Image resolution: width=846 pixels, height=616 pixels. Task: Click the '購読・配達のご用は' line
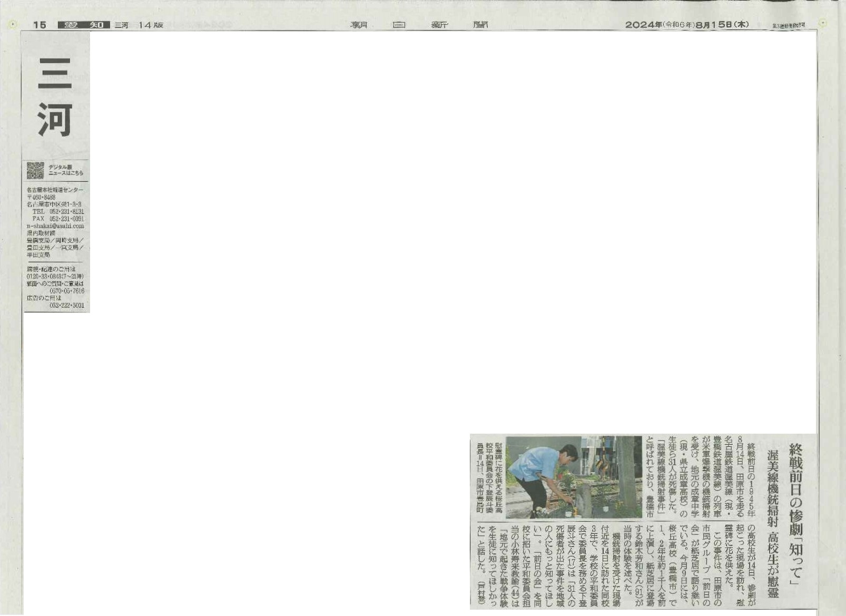pyautogui.click(x=51, y=269)
